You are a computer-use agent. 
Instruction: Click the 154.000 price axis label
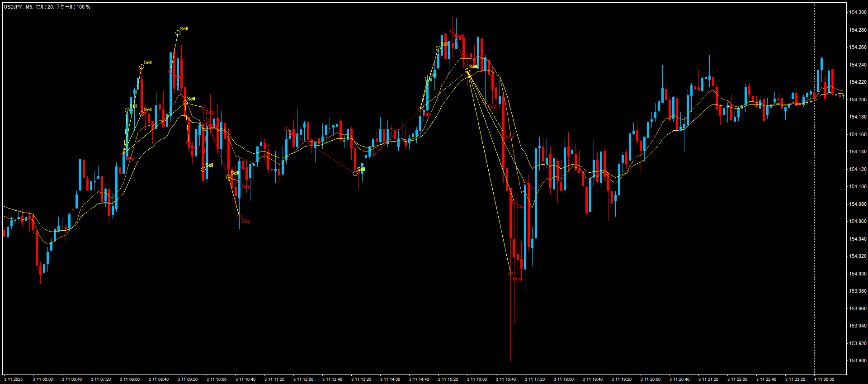[x=858, y=274]
